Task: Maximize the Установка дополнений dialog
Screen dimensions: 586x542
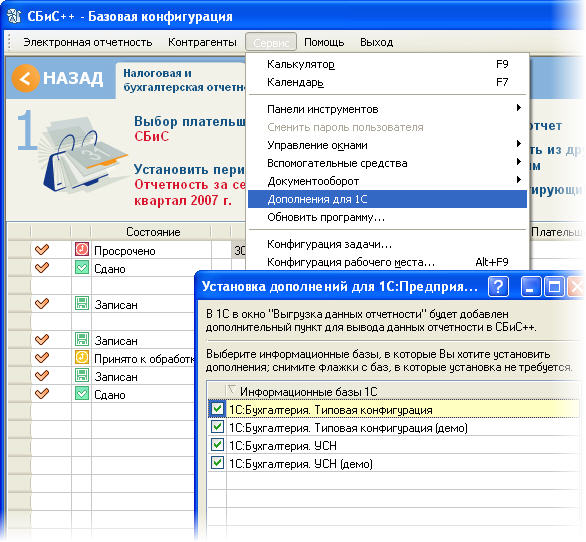Action: 554,287
